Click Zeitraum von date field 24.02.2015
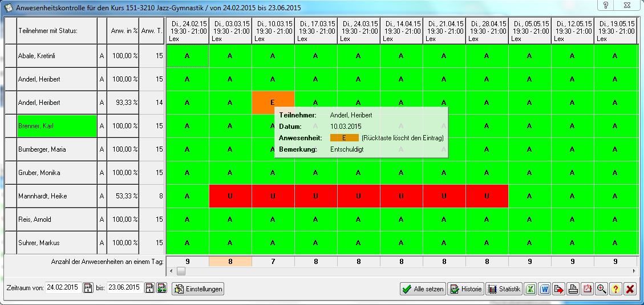The height and width of the screenshot is (305, 644). point(64,288)
